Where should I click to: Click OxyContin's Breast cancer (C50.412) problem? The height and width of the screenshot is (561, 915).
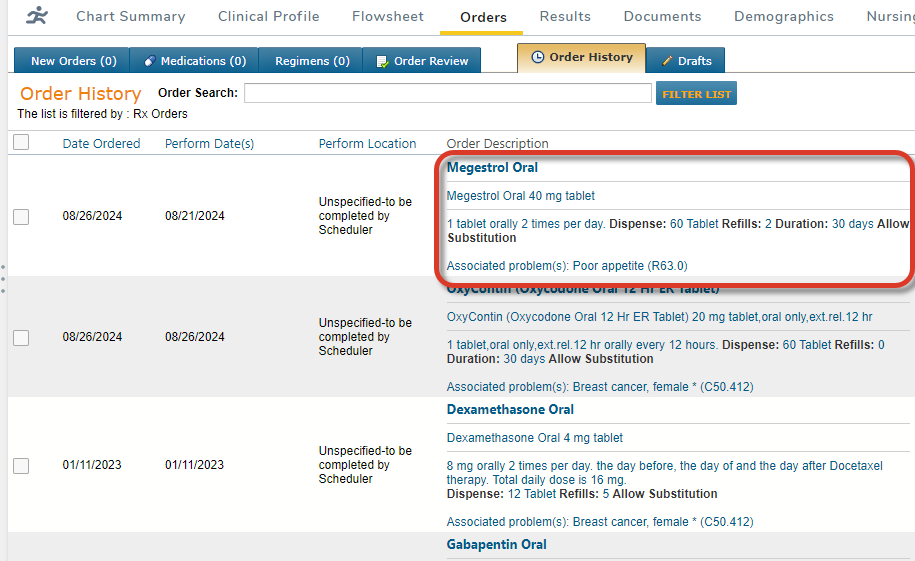[x=663, y=386]
